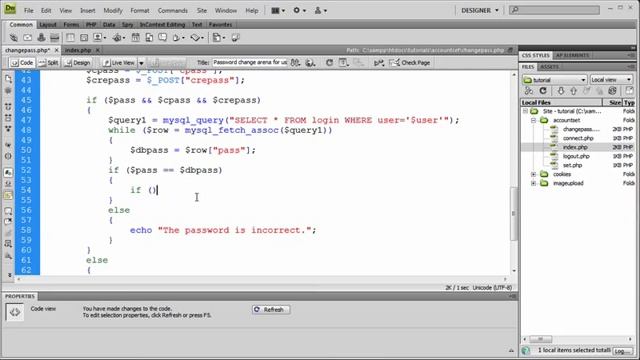Click the Title input field
This screenshot has height=360, width=640.
(x=249, y=62)
